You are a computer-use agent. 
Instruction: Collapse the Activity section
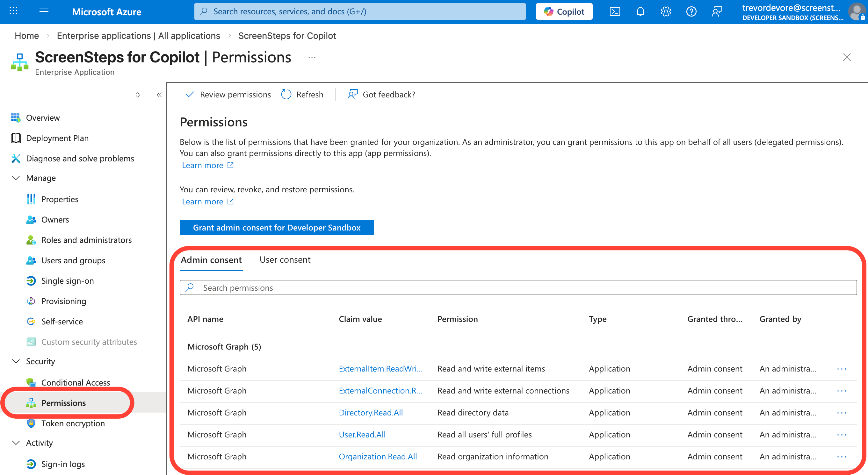coord(16,443)
